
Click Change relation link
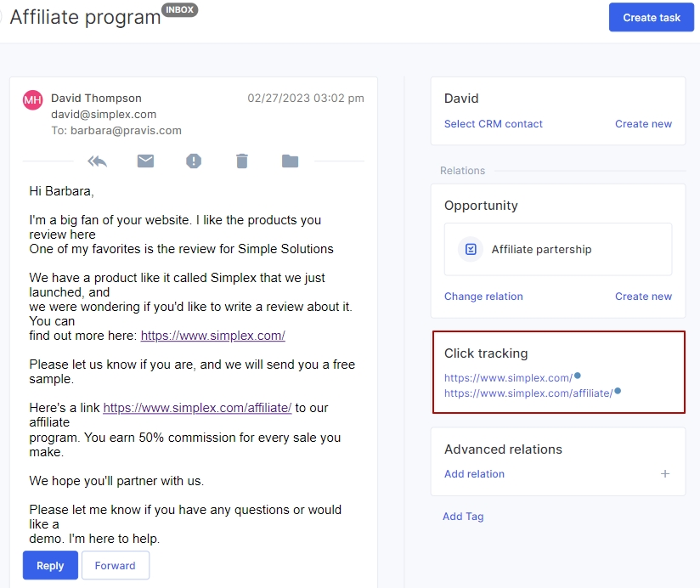point(483,296)
